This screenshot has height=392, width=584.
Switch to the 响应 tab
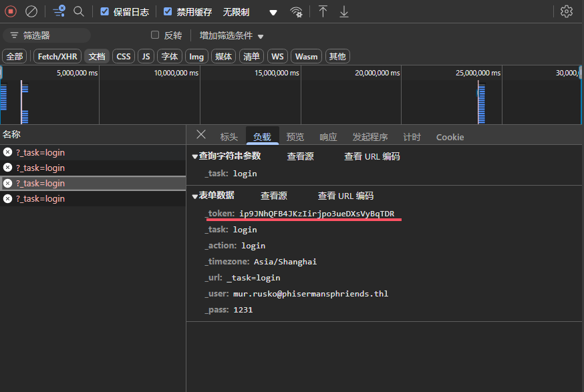328,137
